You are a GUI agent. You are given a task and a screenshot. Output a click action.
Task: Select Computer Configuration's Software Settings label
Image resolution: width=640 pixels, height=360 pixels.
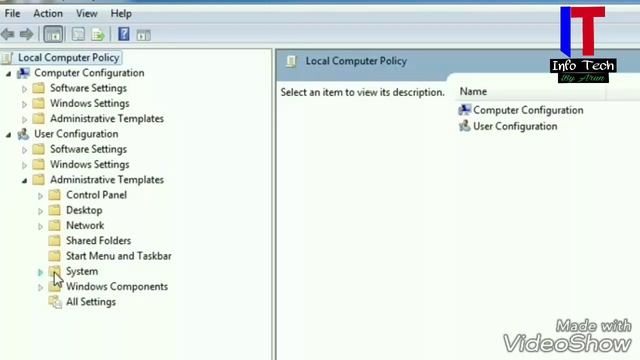[x=88, y=88]
